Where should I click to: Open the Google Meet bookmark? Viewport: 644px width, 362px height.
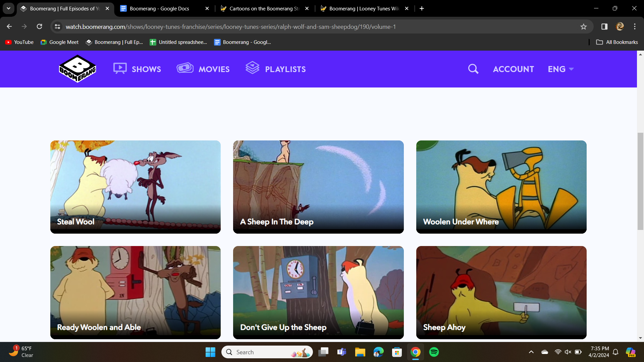[x=59, y=42]
